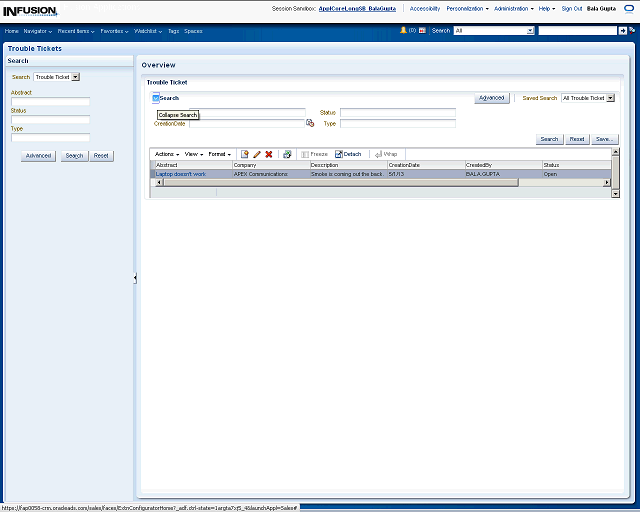Focus the Type field in left pane
The image size is (640, 512).
coord(50,137)
